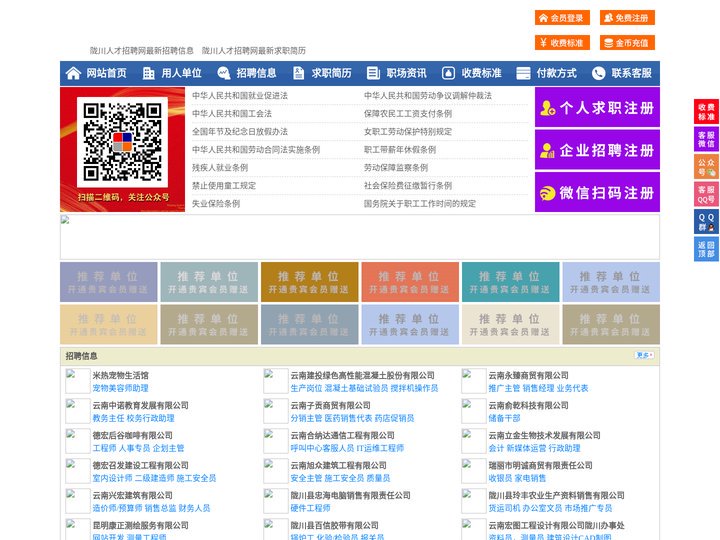The image size is (720, 540).
Task: Open company 德宏召发建设工程有限公司
Action: point(141,465)
